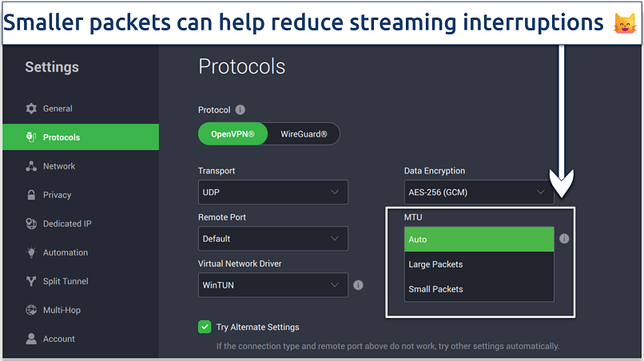Screen dimensions: 644x361
Task: Open the Virtual Network Driver WinTUN selector
Action: pos(272,284)
